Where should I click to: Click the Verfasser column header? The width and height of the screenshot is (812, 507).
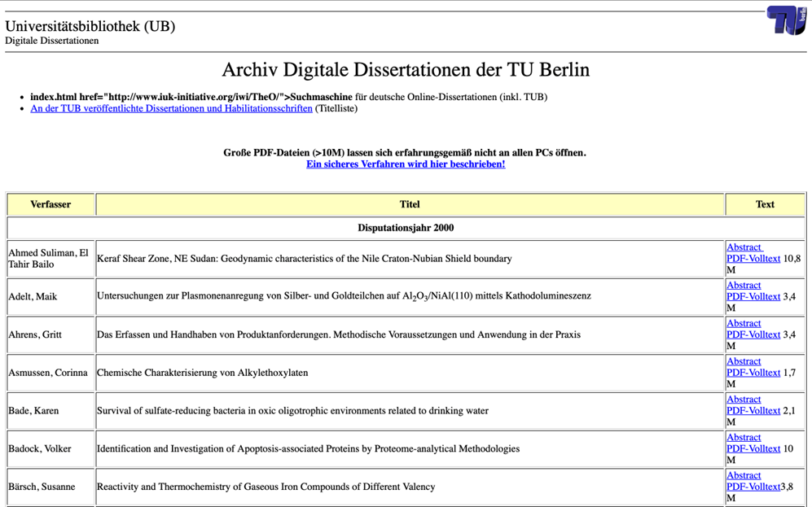[50, 204]
